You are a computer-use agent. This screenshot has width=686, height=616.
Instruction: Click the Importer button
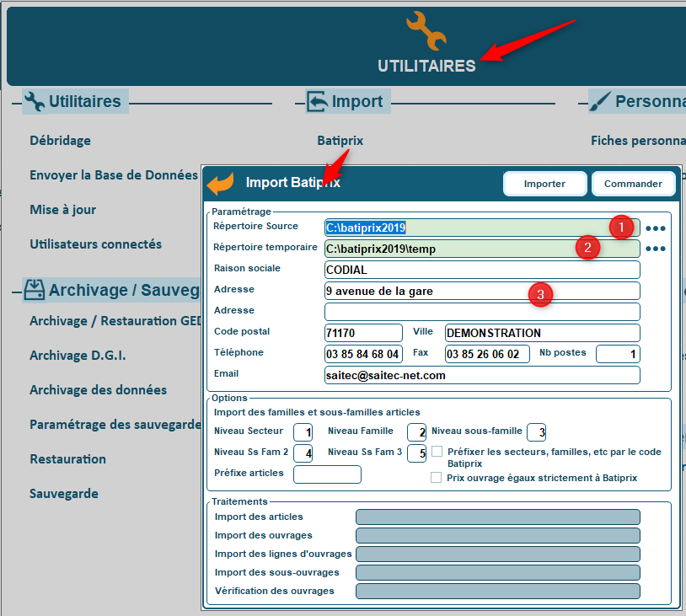point(544,183)
